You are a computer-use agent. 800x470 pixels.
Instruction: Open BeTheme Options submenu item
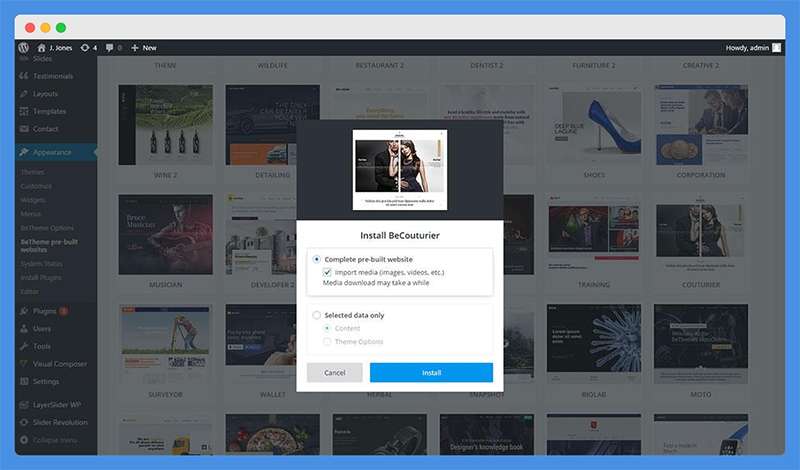pos(47,228)
